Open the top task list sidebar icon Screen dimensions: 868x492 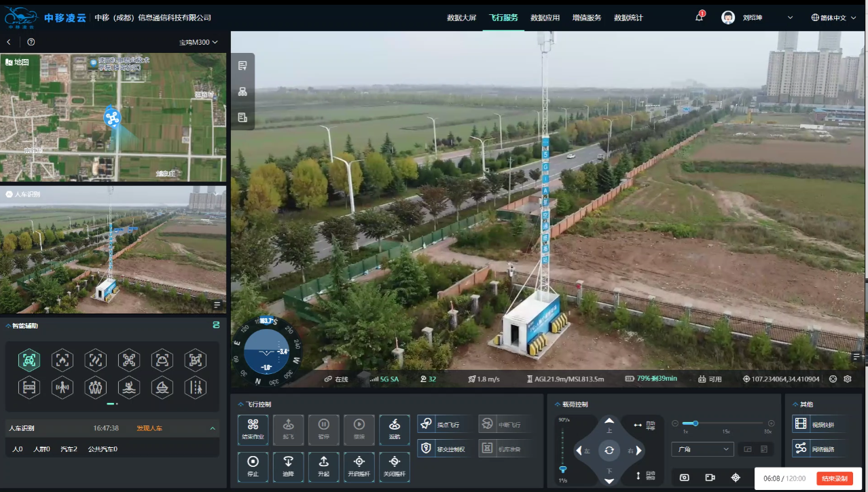pos(242,66)
